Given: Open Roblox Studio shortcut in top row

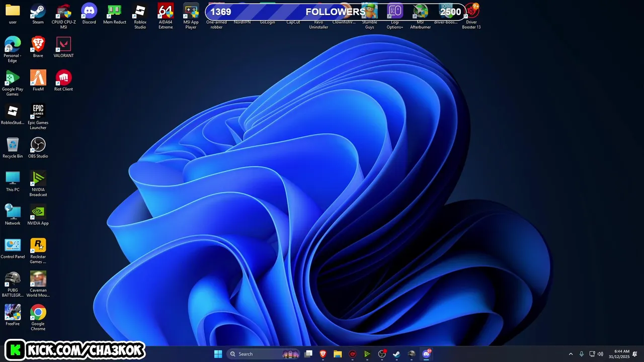Looking at the screenshot, I should point(140,11).
